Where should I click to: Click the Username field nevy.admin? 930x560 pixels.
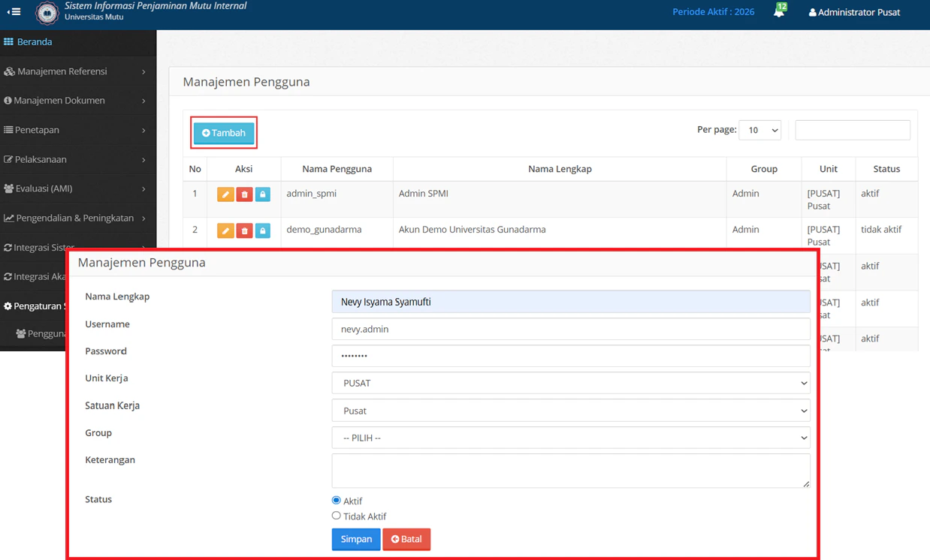coord(571,329)
